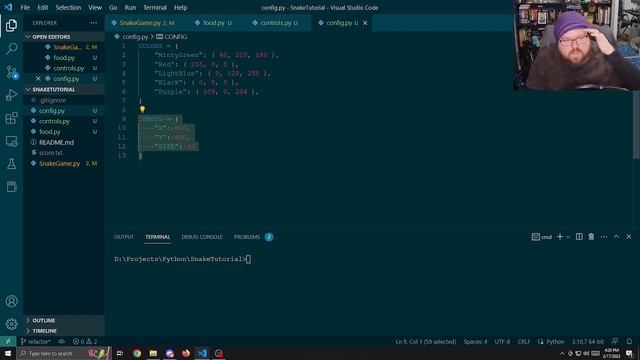
Task: Split the terminal panel
Action: click(x=579, y=237)
